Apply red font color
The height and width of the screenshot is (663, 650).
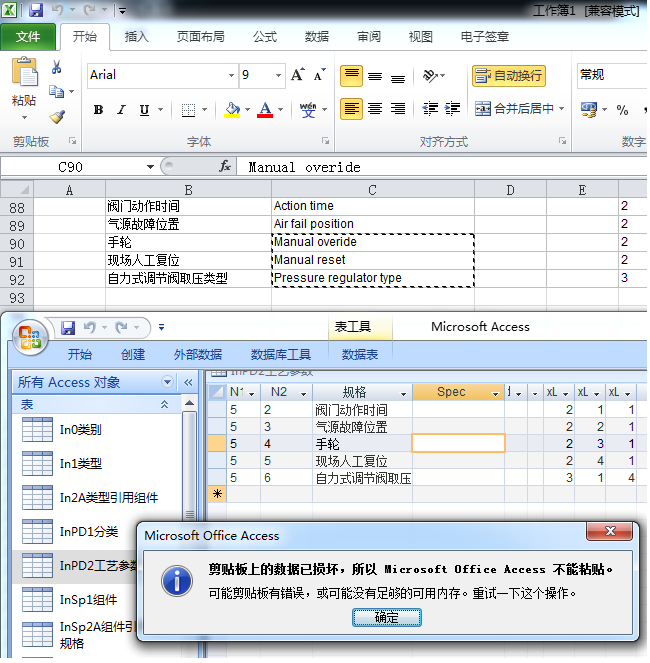[265, 110]
